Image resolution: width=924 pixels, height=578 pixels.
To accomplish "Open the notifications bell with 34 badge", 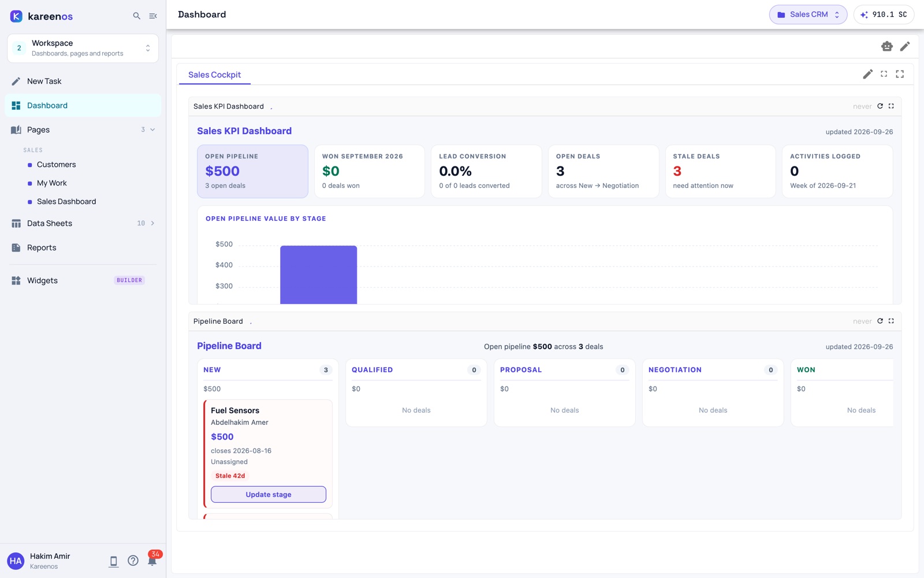I will pos(152,560).
